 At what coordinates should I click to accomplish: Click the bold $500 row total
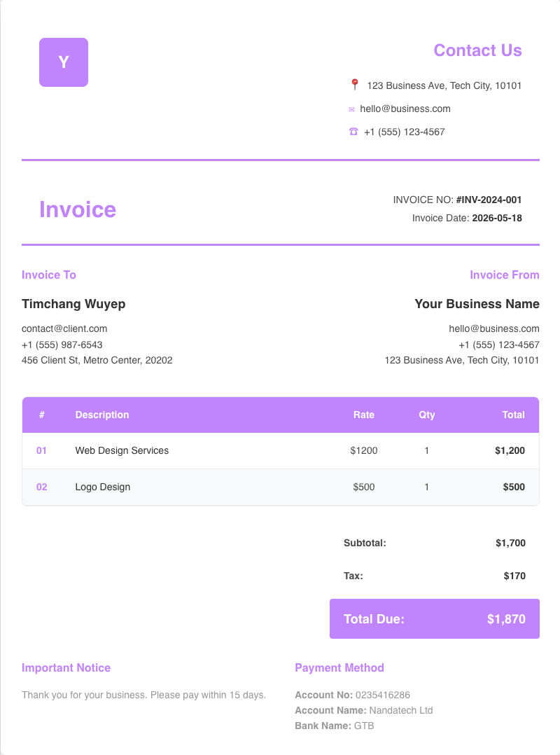pos(514,487)
